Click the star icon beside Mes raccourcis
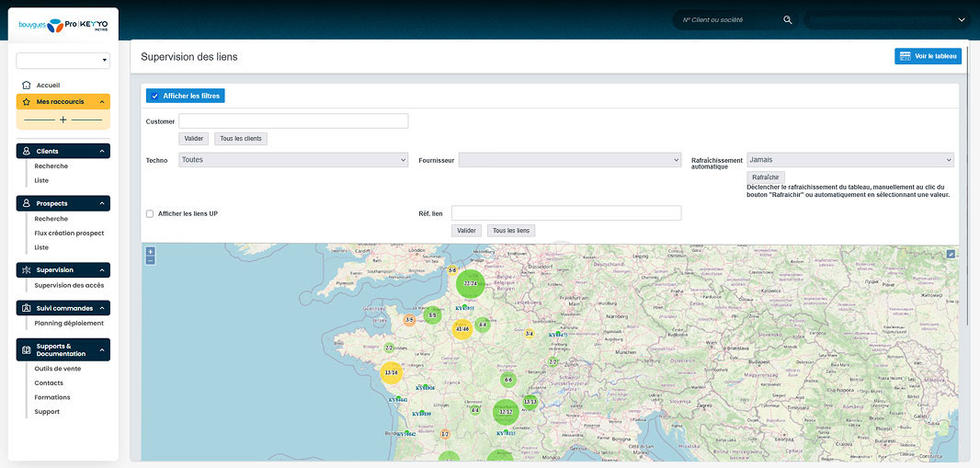The width and height of the screenshot is (980, 468). click(x=27, y=102)
